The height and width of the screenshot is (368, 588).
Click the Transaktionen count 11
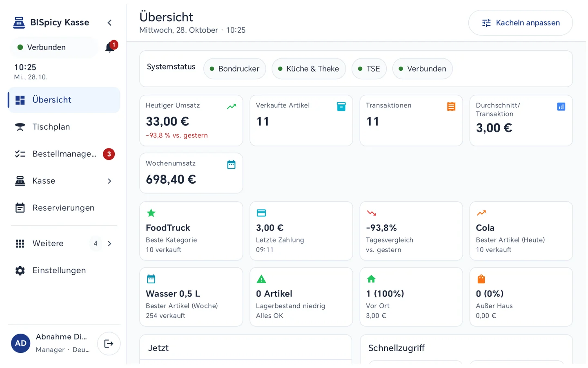373,121
